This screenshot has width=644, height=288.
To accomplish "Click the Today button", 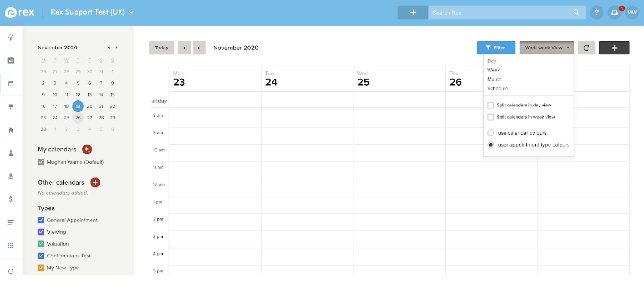I will tap(161, 48).
